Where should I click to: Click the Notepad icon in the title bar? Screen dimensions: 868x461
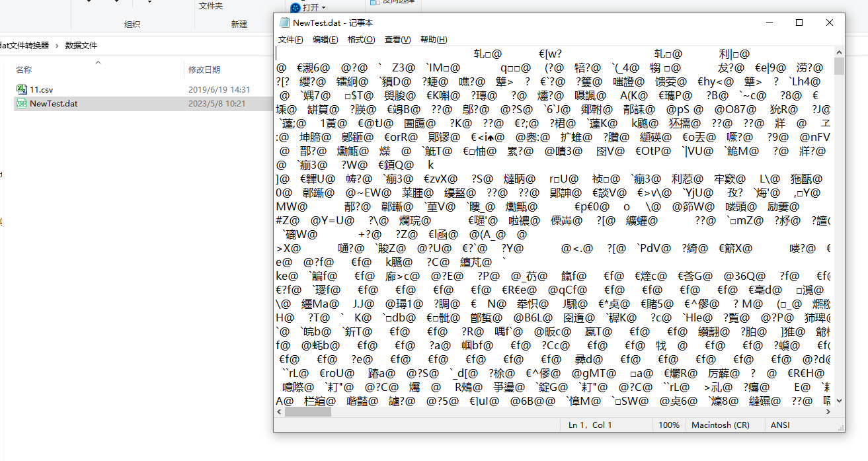(x=283, y=22)
